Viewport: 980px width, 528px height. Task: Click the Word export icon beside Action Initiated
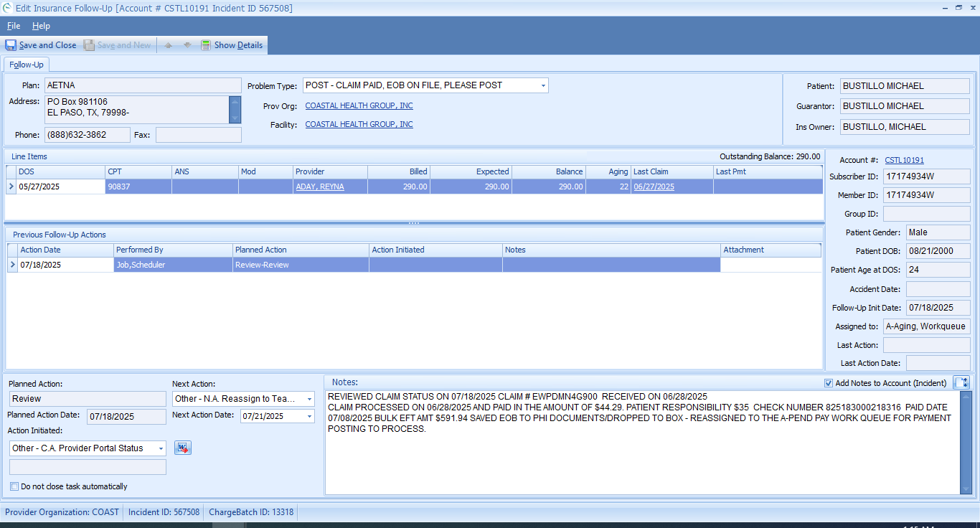(x=183, y=448)
